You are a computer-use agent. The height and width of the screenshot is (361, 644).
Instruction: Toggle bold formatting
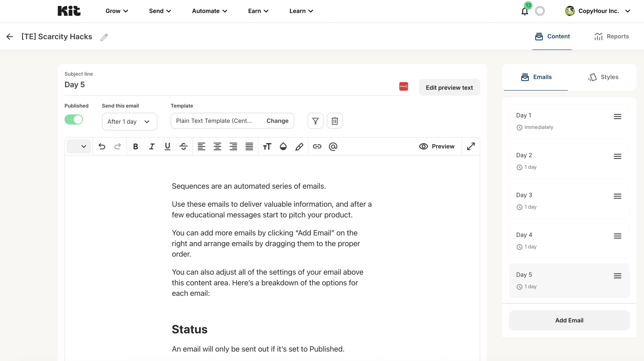136,146
